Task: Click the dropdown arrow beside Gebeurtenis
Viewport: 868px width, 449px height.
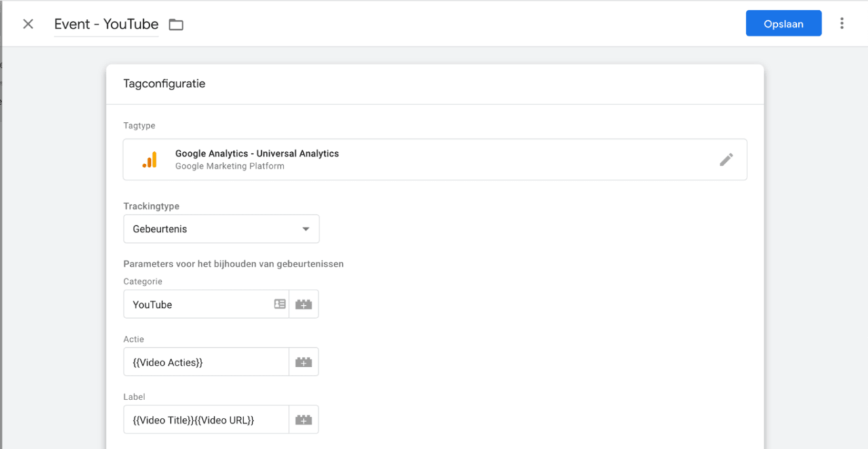Action: (x=305, y=229)
